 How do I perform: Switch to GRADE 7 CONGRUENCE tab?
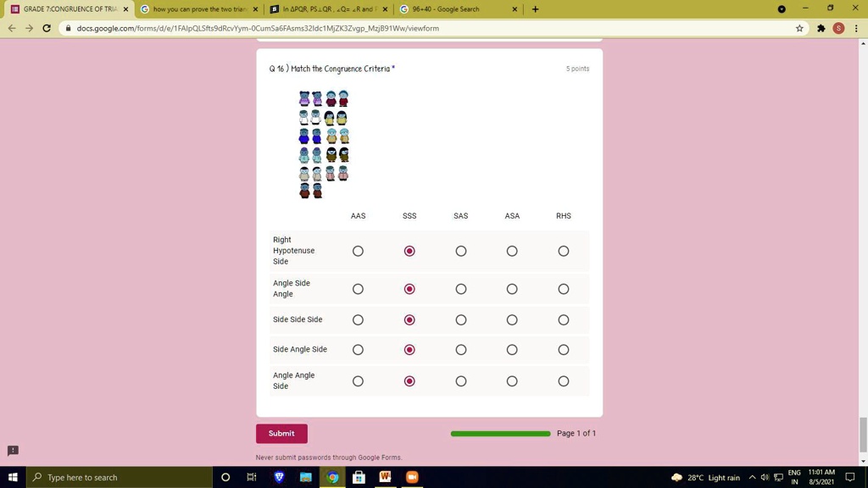pos(70,9)
